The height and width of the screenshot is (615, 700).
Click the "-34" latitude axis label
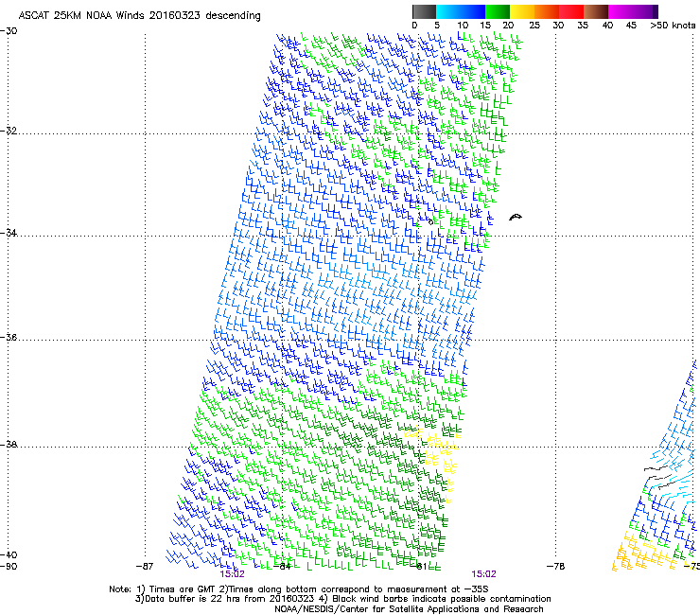point(9,233)
